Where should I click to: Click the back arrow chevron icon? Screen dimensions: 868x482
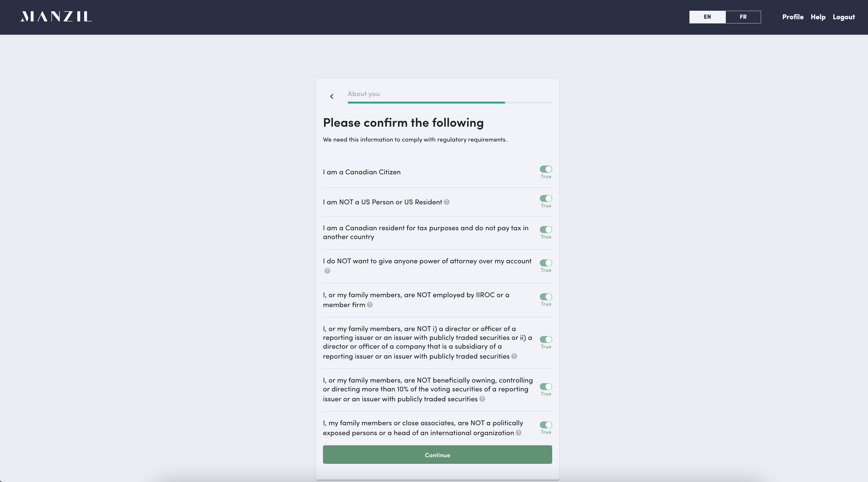tap(331, 96)
